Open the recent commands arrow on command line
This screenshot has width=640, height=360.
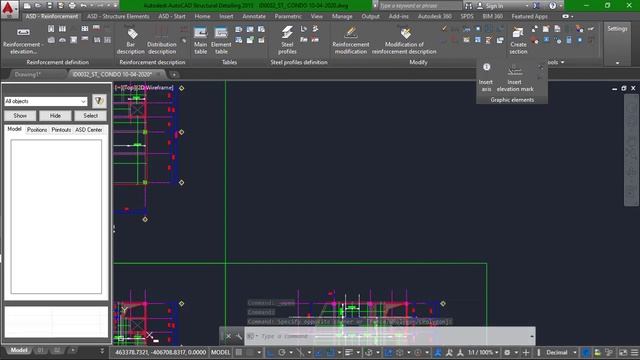(532, 336)
